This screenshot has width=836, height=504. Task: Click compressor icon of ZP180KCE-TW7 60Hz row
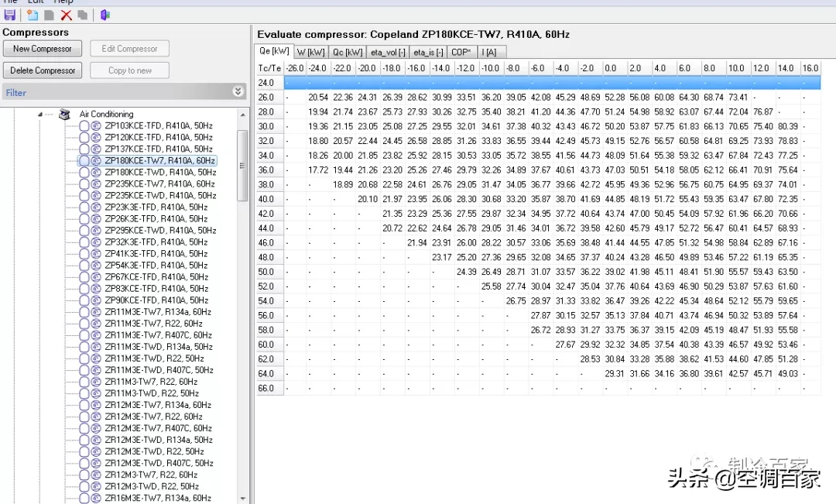pos(96,160)
